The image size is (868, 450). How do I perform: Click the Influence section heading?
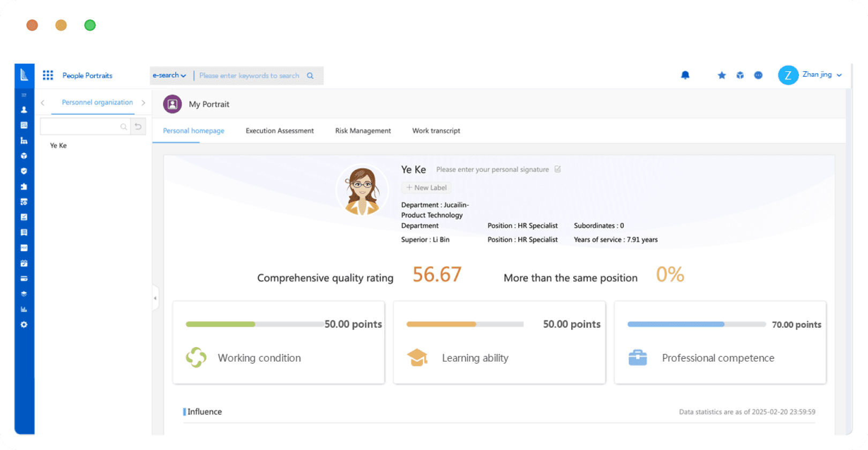pos(204,412)
